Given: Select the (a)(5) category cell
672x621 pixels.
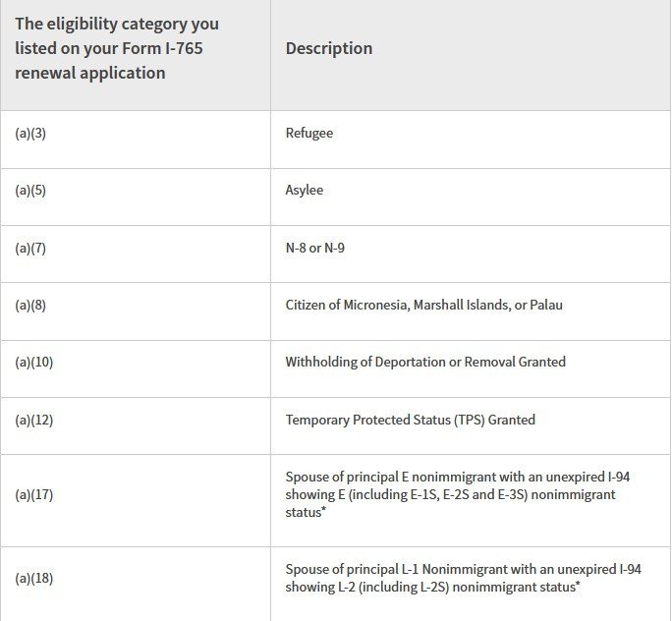Looking at the screenshot, I should (30, 190).
